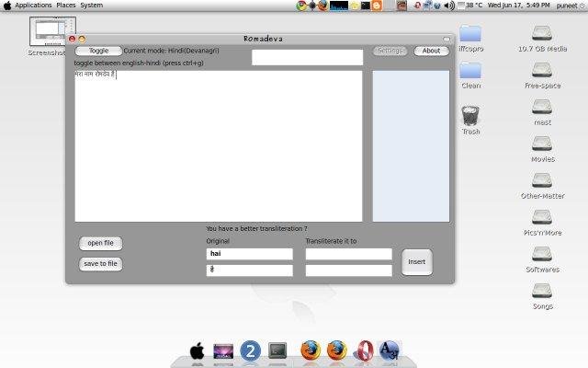Click the open file button
This screenshot has width=588, height=368.
pyautogui.click(x=100, y=243)
